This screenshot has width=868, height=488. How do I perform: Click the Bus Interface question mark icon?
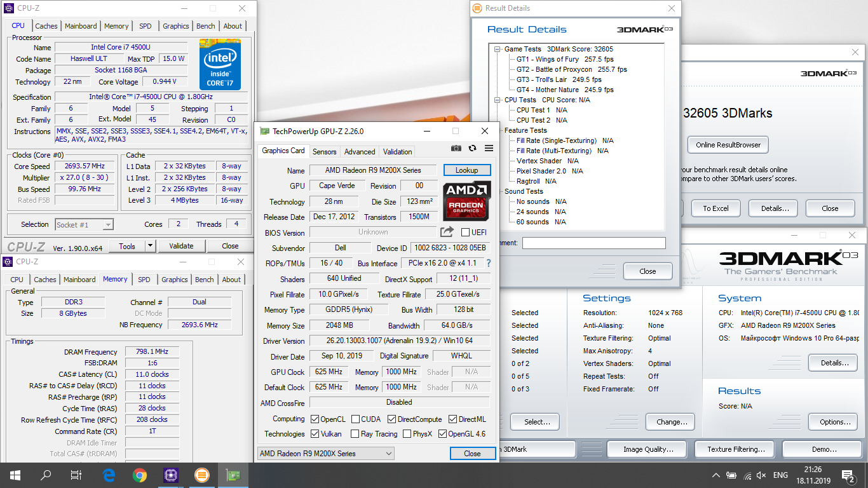(x=489, y=263)
